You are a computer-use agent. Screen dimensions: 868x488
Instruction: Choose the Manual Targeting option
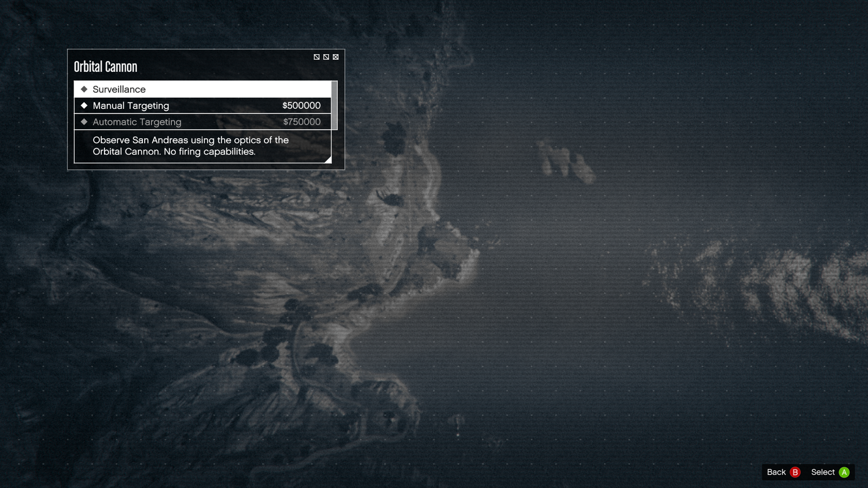131,106
